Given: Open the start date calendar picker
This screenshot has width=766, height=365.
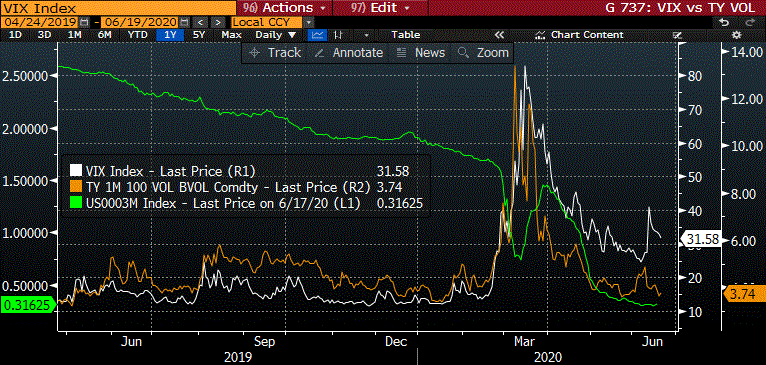Looking at the screenshot, I should pyautogui.click(x=85, y=22).
